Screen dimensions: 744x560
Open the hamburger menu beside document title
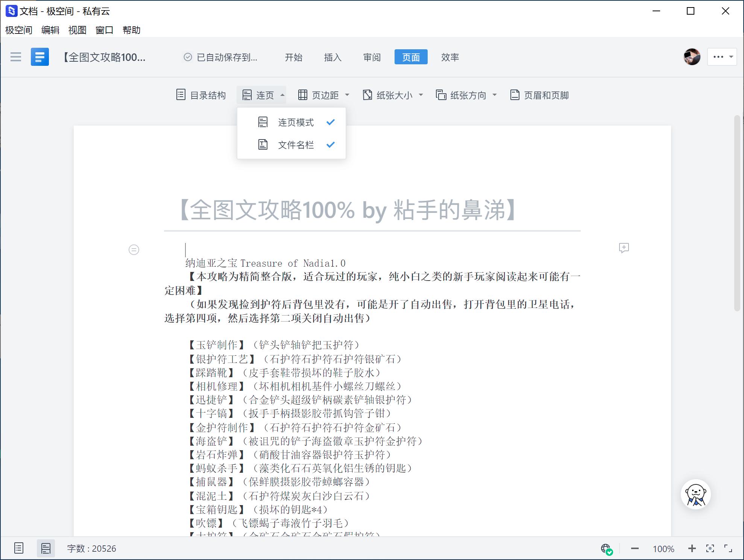(x=16, y=57)
